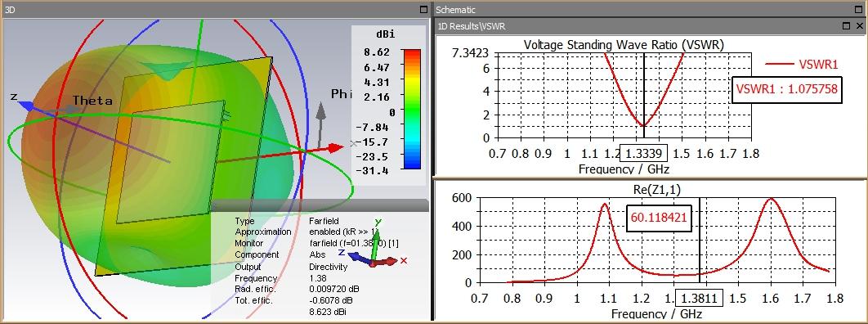Viewport: 868px width, 324px height.
Task: Click the 1.3339 frequency marker box
Action: point(644,154)
